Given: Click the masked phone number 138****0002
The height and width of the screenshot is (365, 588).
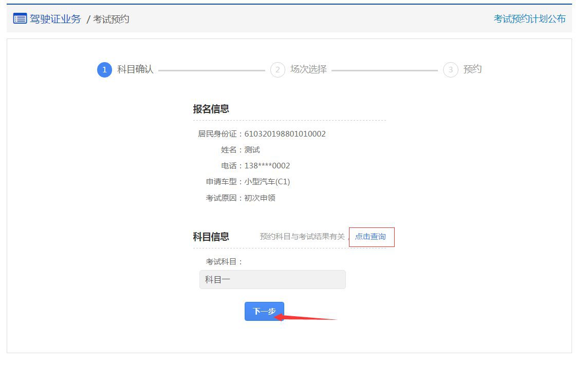Looking at the screenshot, I should coord(267,166).
